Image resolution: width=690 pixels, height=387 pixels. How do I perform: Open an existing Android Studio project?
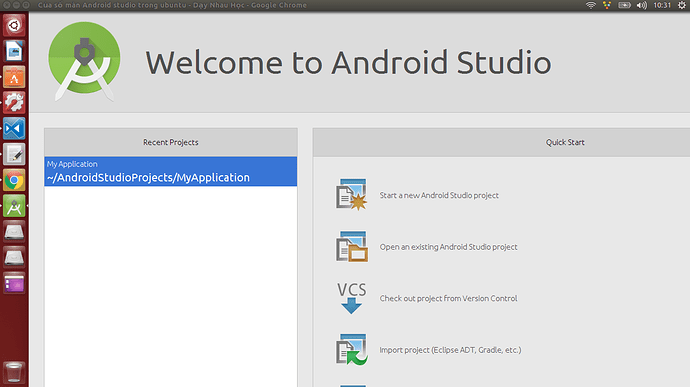[x=448, y=247]
